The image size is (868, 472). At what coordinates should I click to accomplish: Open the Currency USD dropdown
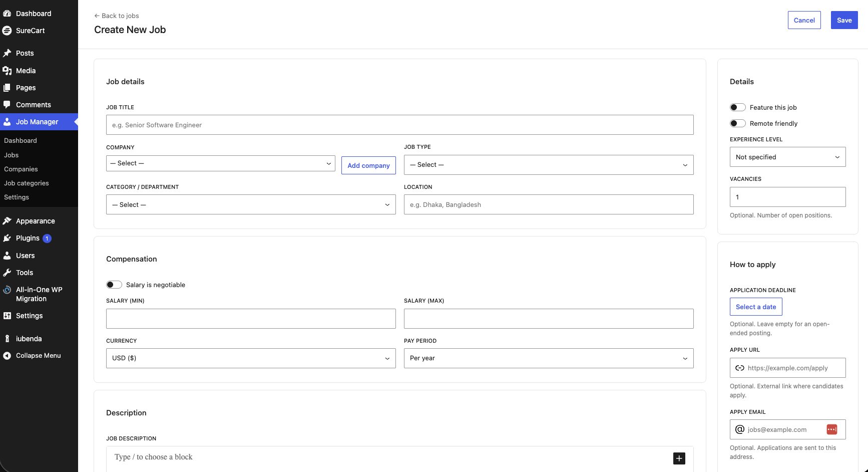pos(251,358)
